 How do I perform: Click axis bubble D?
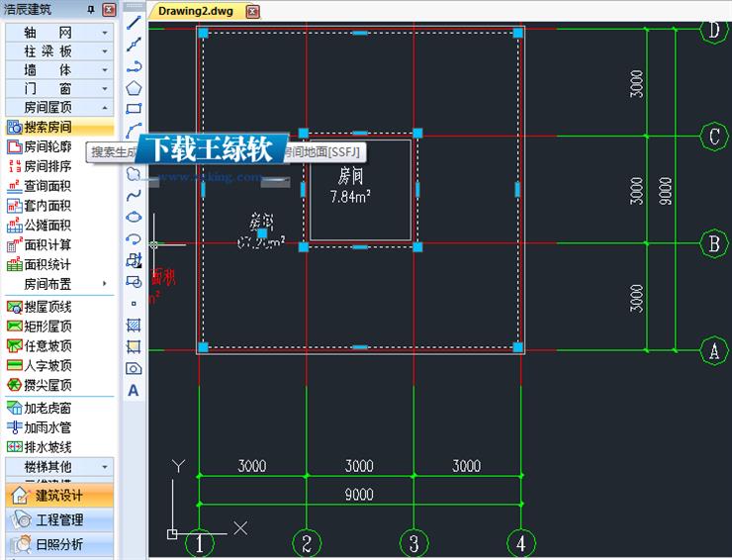click(x=714, y=30)
